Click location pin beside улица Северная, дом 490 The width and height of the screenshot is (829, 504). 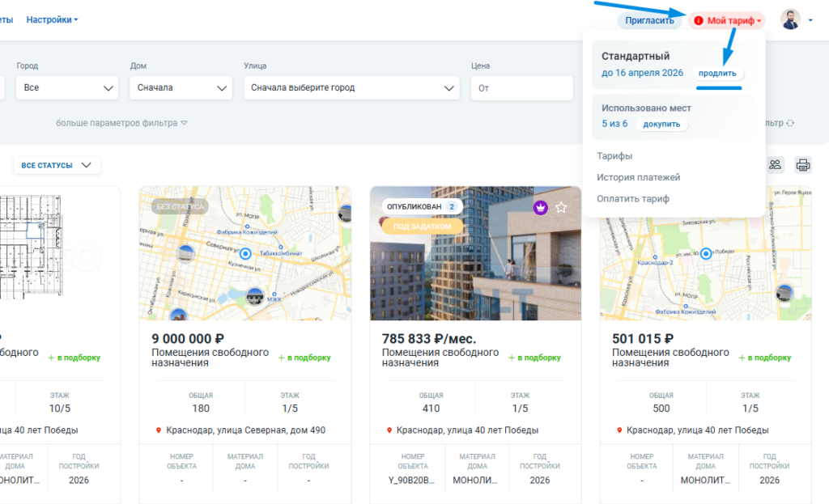[x=158, y=430]
